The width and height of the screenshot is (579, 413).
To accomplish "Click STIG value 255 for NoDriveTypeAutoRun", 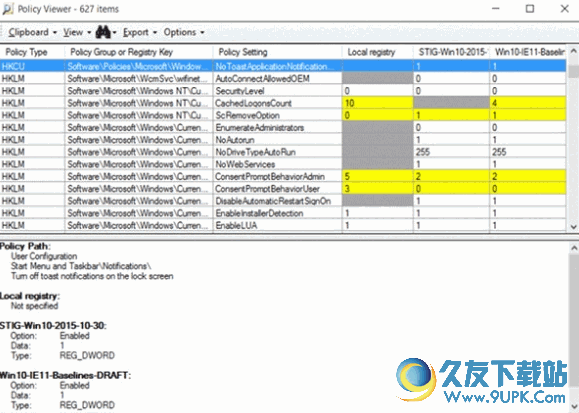I will (451, 152).
